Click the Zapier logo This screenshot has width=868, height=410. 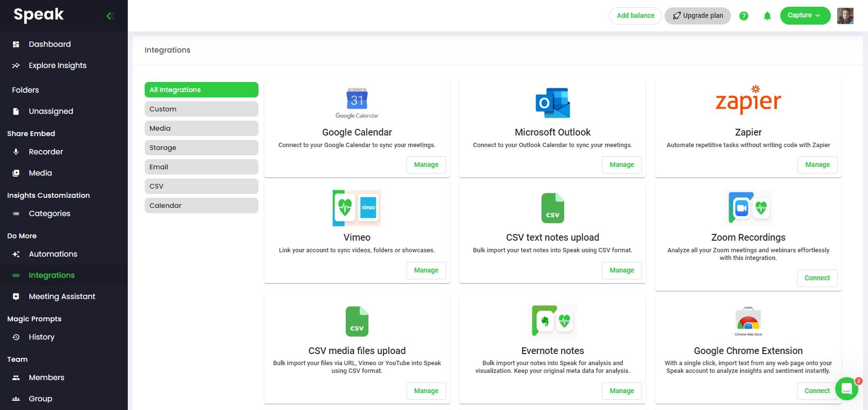point(748,99)
